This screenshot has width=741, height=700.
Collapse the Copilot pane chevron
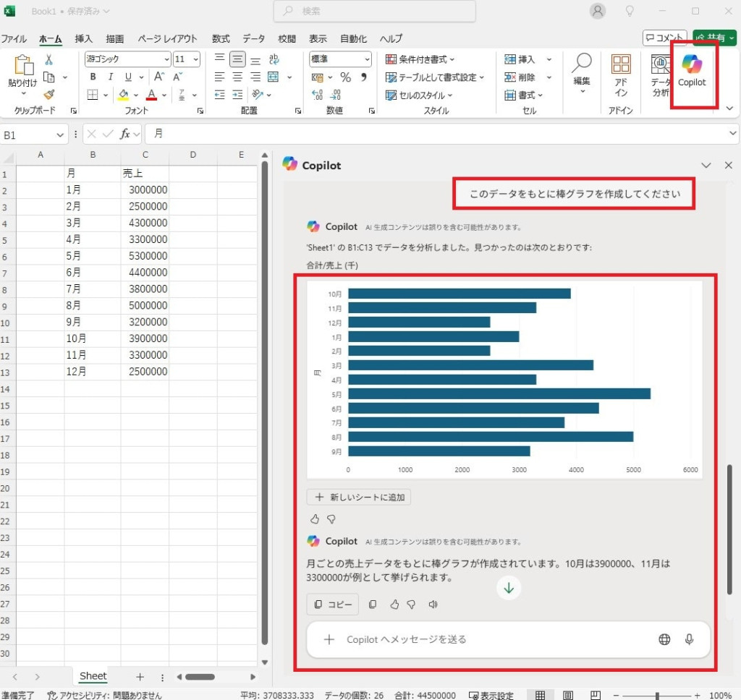point(706,166)
